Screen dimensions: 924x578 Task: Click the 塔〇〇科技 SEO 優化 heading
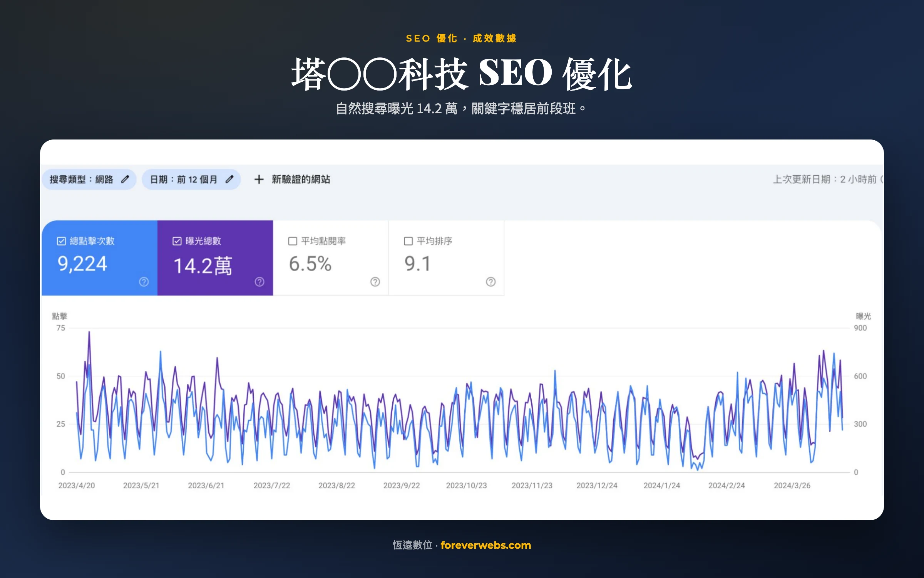(x=462, y=74)
